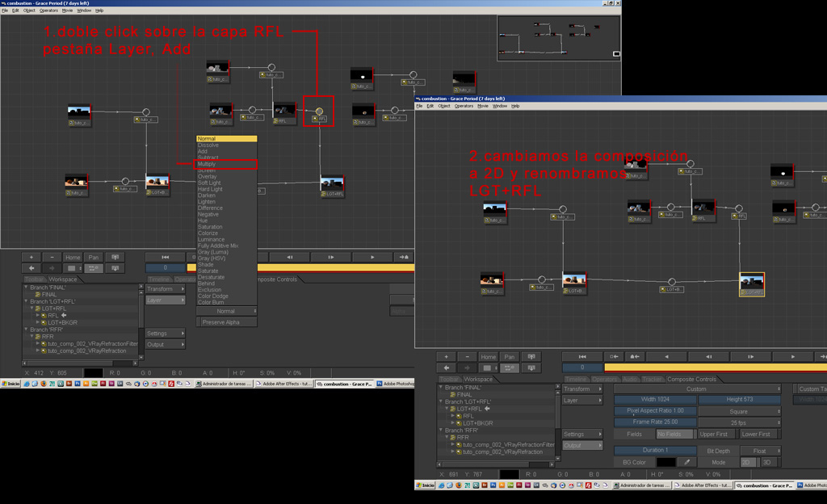Open the Object menu in front window
This screenshot has width=827, height=504.
pyautogui.click(x=444, y=106)
